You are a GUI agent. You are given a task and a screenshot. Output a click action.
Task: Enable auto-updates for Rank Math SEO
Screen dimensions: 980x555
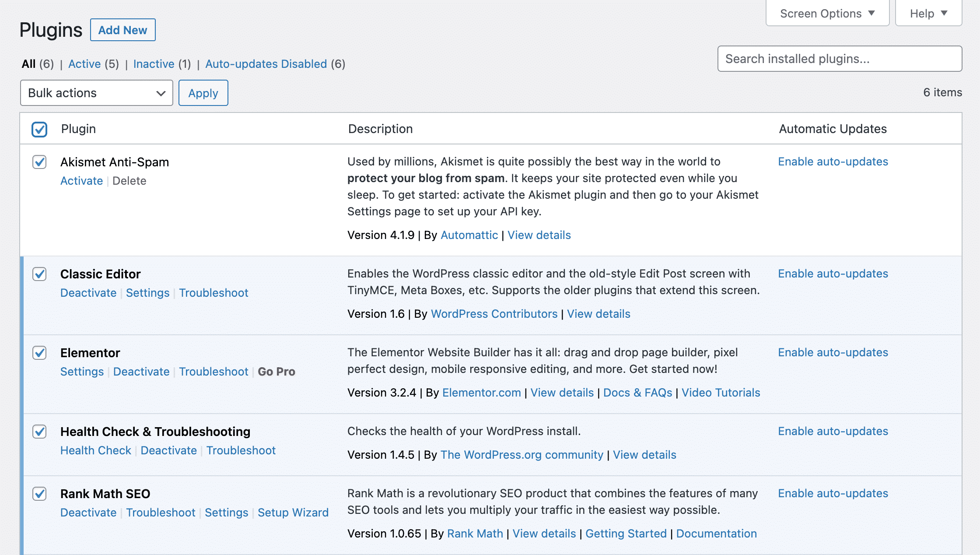point(833,493)
